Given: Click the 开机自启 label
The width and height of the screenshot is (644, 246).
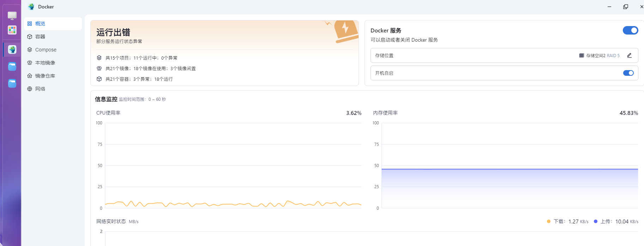Looking at the screenshot, I should pyautogui.click(x=384, y=73).
